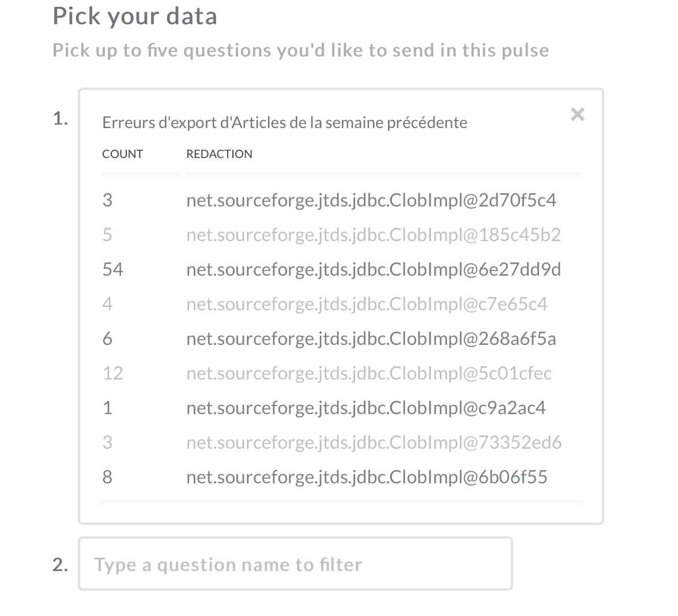Select the row with count 12
Viewport: 678px width, 616px height.
[113, 373]
